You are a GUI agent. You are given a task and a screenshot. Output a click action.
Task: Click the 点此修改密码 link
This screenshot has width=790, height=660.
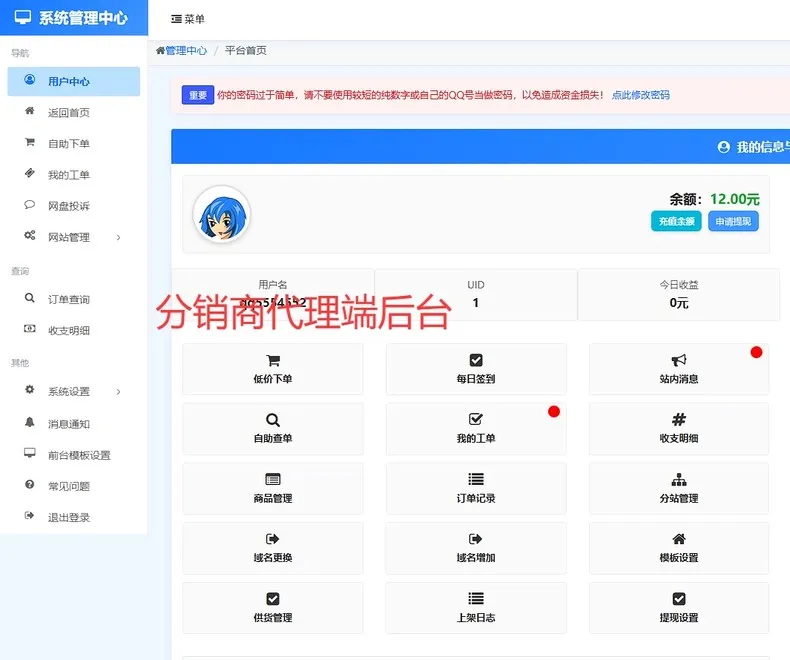tap(640, 95)
